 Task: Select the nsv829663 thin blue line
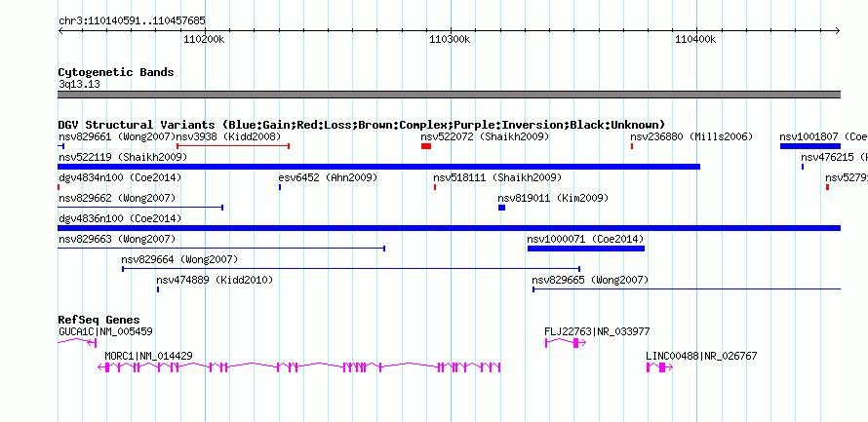pyautogui.click(x=221, y=249)
